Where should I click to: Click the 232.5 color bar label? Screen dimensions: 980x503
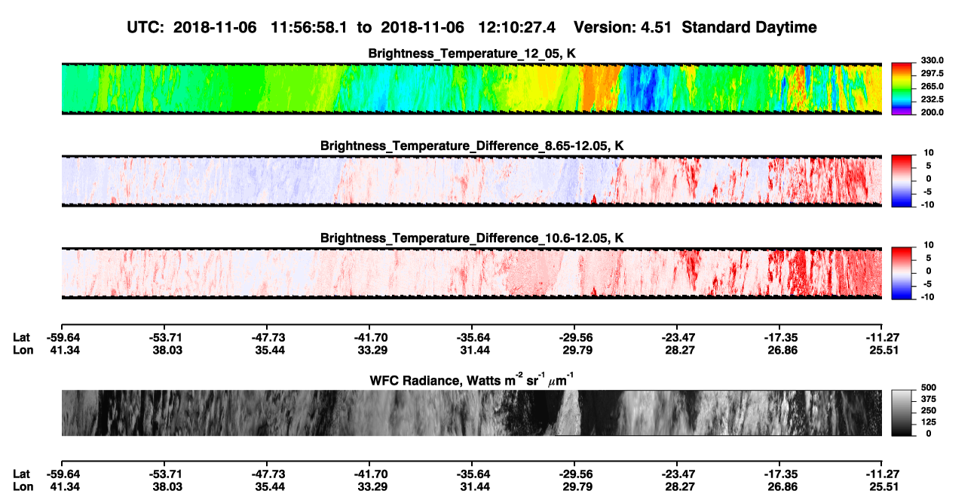pos(931,100)
